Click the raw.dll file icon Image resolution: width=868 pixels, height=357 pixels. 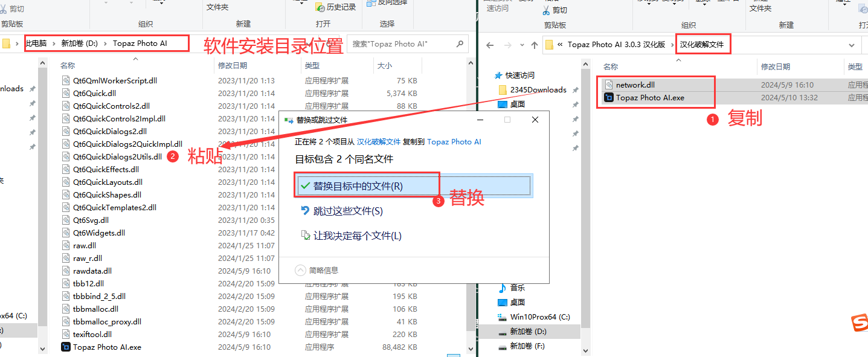66,245
